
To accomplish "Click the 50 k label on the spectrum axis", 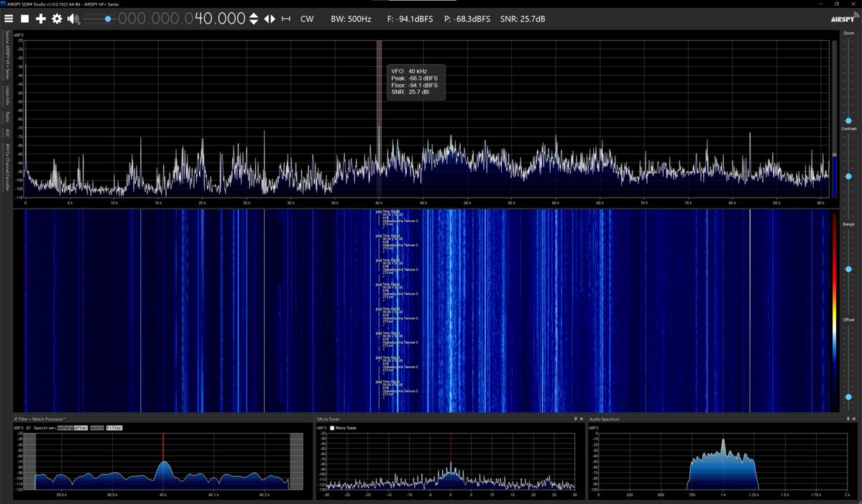I will pyautogui.click(x=467, y=203).
